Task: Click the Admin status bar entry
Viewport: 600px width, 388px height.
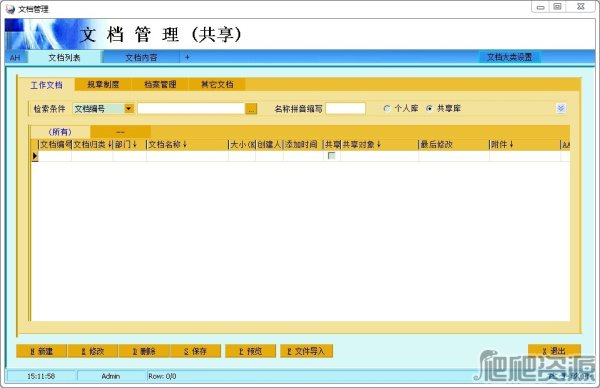Action: [111, 377]
